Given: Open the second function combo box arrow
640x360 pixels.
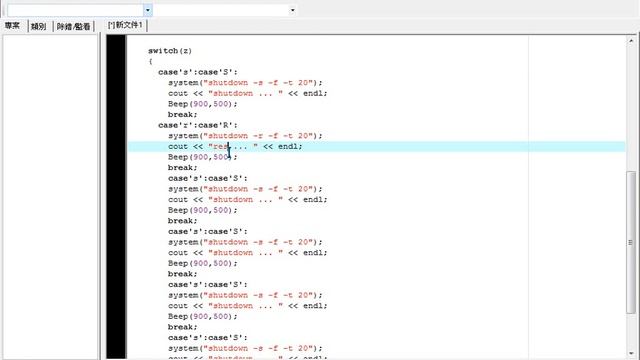Looking at the screenshot, I should click(x=292, y=10).
